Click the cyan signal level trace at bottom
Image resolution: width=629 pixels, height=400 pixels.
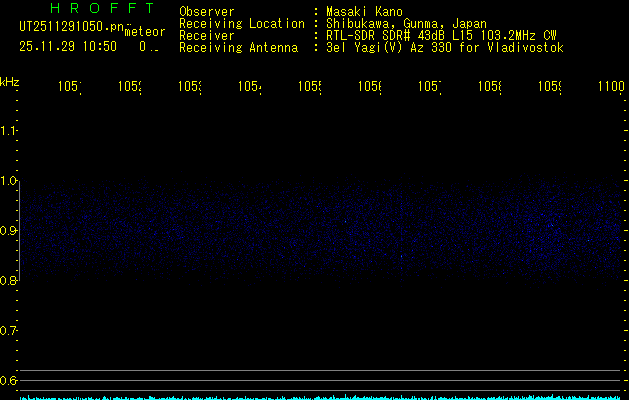[x=320, y=396]
